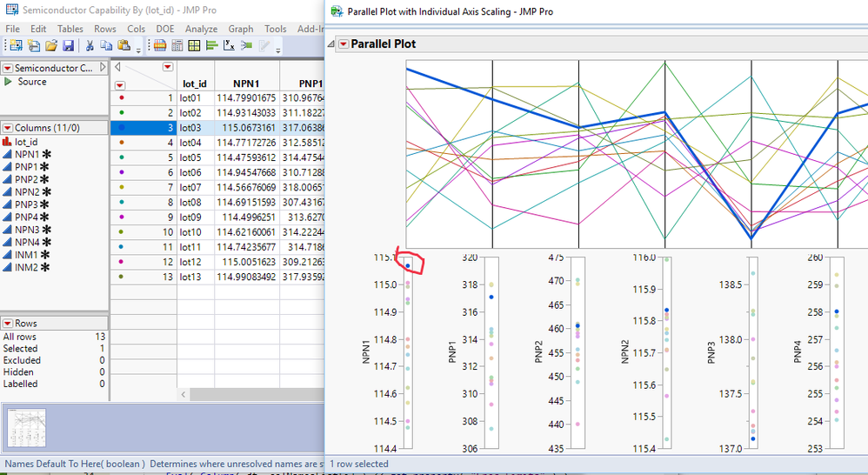Click the Open file folder icon
This screenshot has width=868, height=475.
[x=50, y=45]
